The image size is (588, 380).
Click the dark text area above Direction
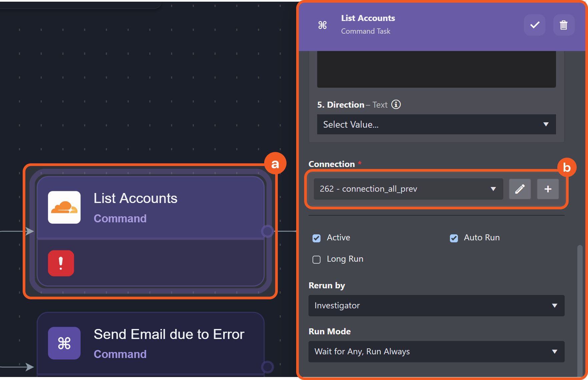point(436,69)
